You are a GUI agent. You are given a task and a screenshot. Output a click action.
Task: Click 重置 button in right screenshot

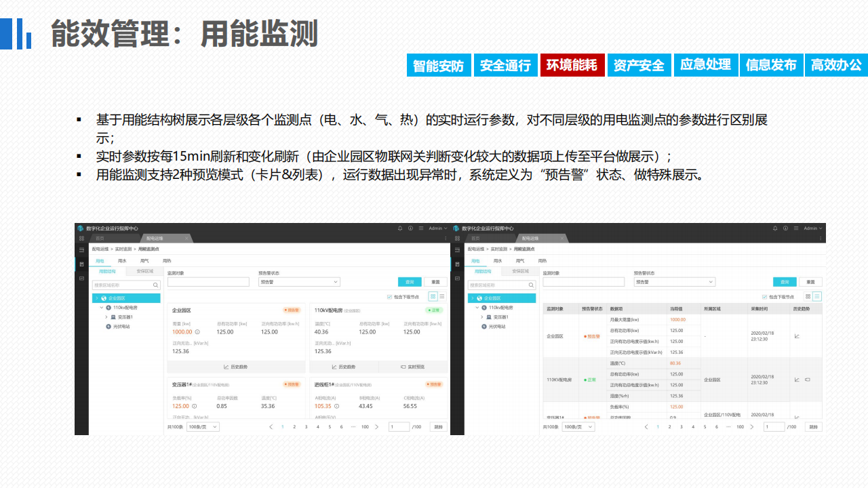(x=811, y=282)
